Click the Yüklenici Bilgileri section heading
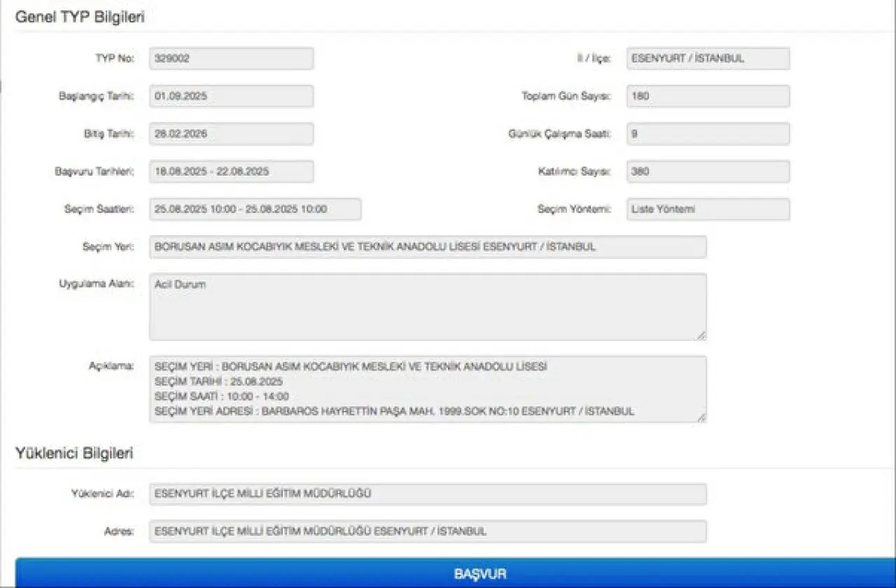This screenshot has height=588, width=896. [x=74, y=454]
